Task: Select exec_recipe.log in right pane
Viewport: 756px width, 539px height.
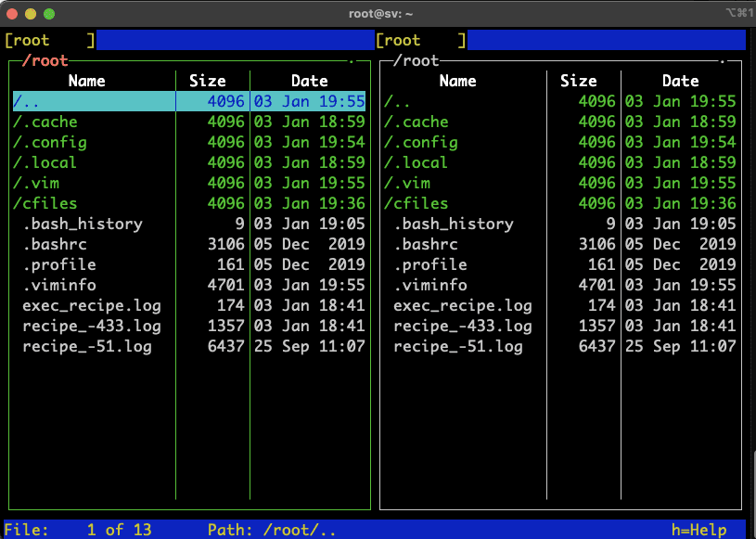Action: 560,305
